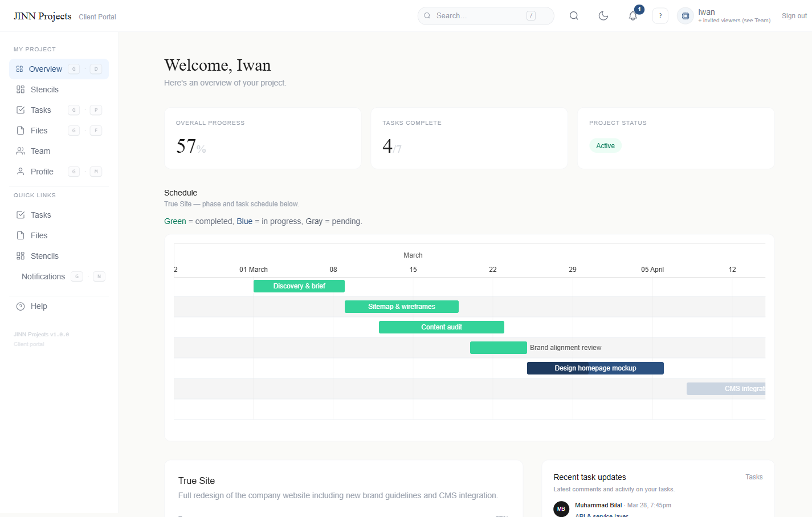Click the "Muhammad Bilal" name text
This screenshot has height=517, width=812.
[598, 505]
